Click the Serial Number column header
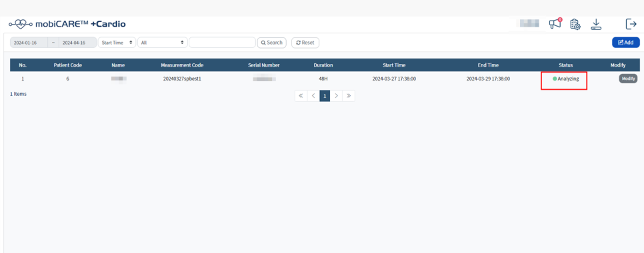The height and width of the screenshot is (253, 644). tap(264, 65)
